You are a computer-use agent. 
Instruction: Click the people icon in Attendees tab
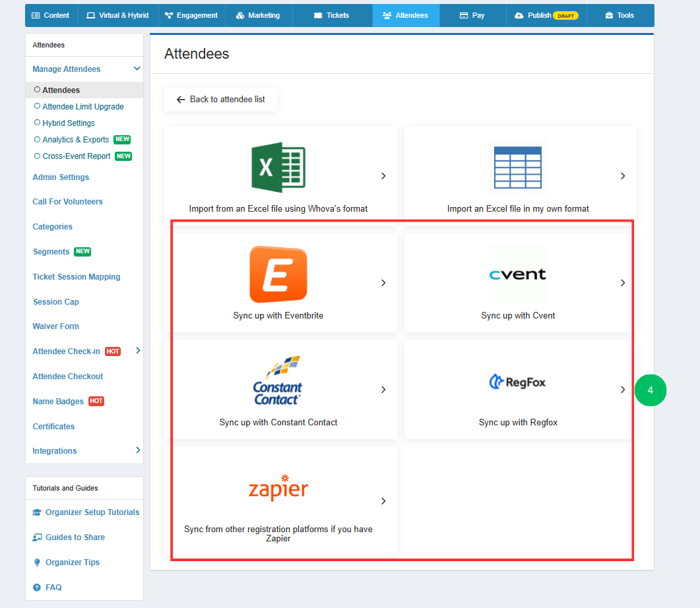coord(387,16)
